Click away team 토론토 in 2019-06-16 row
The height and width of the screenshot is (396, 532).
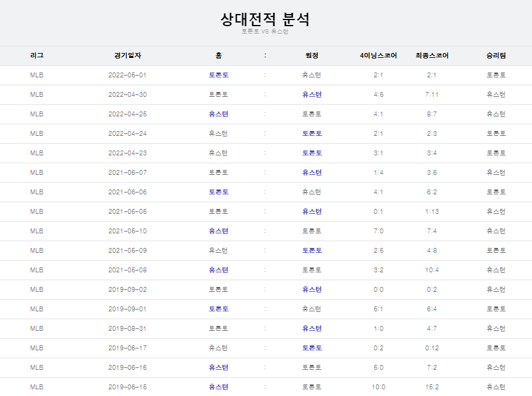point(312,367)
